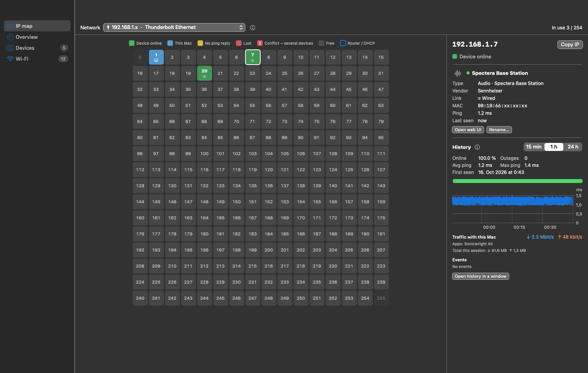Select the highlighted device cell 7
The width and height of the screenshot is (588, 373).
252,57
